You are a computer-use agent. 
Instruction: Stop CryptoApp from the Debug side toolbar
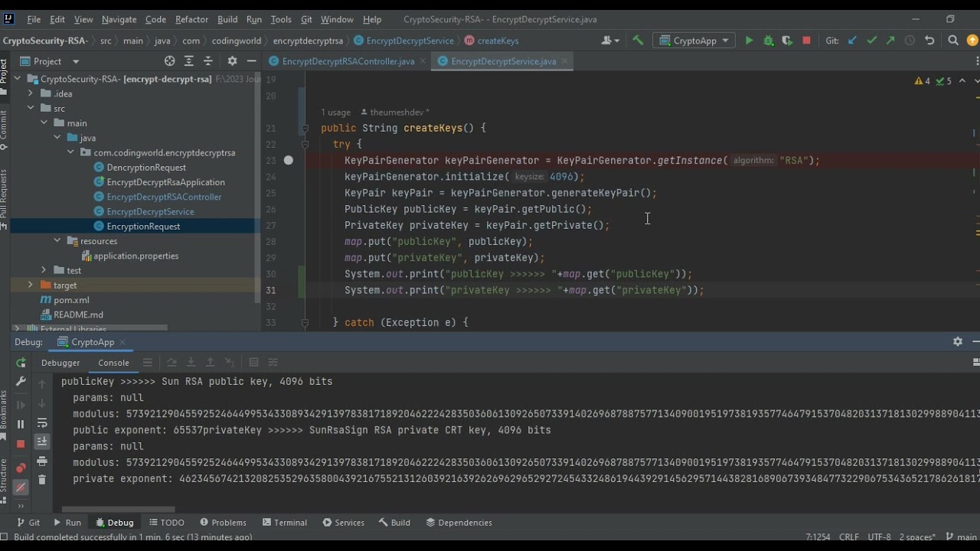tap(21, 444)
